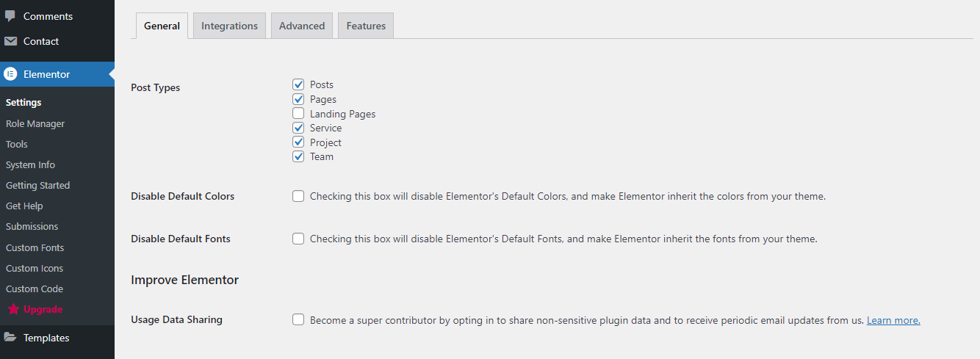Screen dimensions: 980x359
Task: Uncheck the Posts post type
Action: (x=298, y=84)
